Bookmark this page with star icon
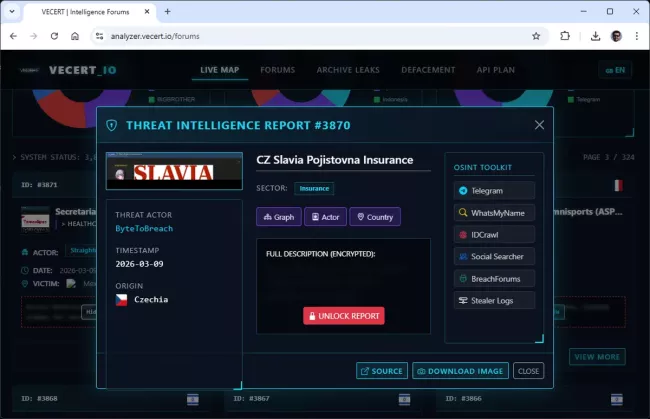 point(536,35)
